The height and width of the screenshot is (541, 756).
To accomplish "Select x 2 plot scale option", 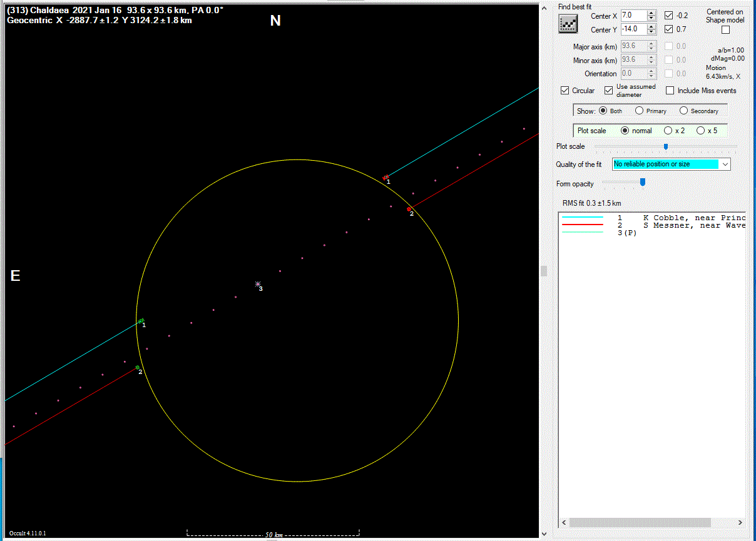I will (668, 131).
